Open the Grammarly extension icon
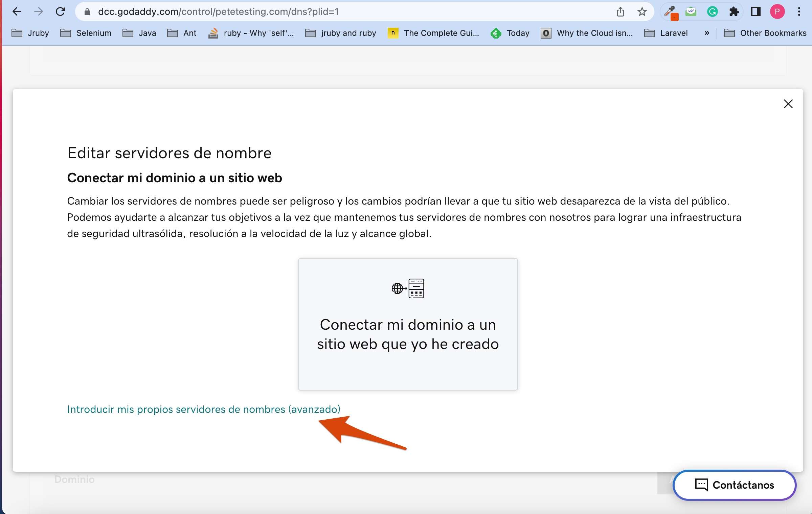 click(x=712, y=12)
